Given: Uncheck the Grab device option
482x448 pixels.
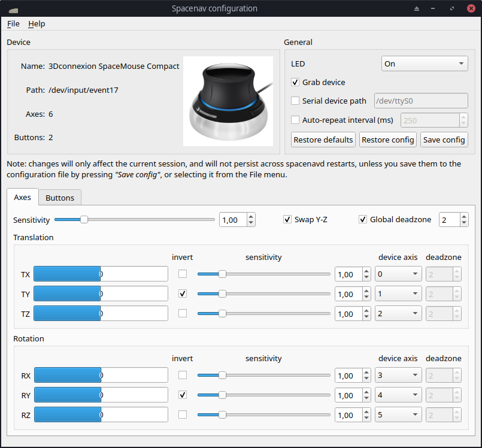Looking at the screenshot, I should 295,82.
